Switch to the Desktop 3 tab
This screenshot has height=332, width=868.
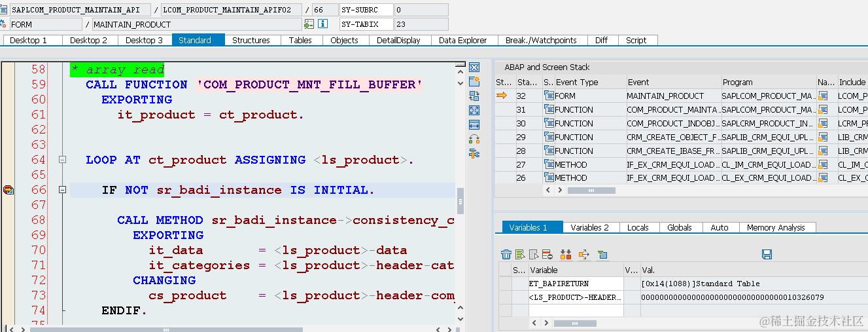pos(145,40)
